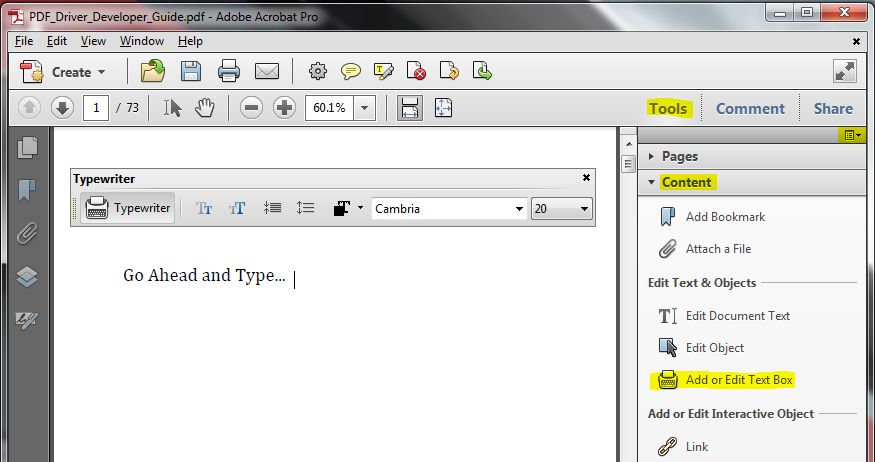875x462 pixels.
Task: Click the Decrease Text Size icon
Action: (x=204, y=209)
